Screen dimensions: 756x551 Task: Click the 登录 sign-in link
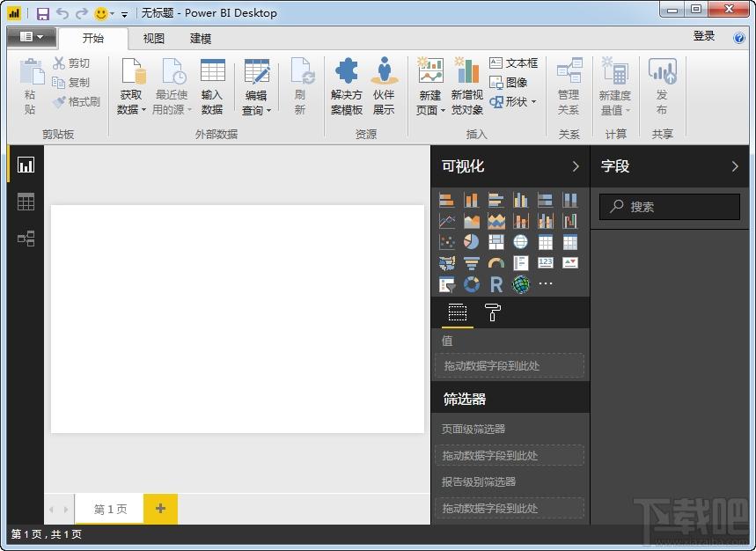703,36
